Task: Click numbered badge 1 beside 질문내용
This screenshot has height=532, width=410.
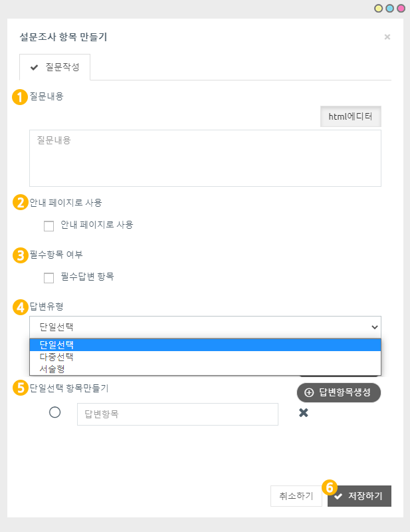Action: [x=19, y=96]
